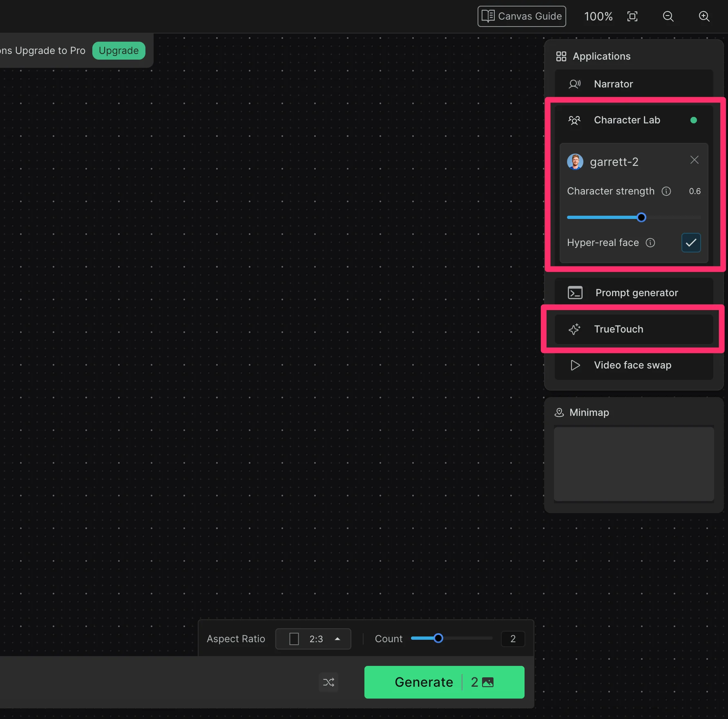Click inside the Minimap preview area
Image resolution: width=728 pixels, height=719 pixels.
tap(634, 464)
